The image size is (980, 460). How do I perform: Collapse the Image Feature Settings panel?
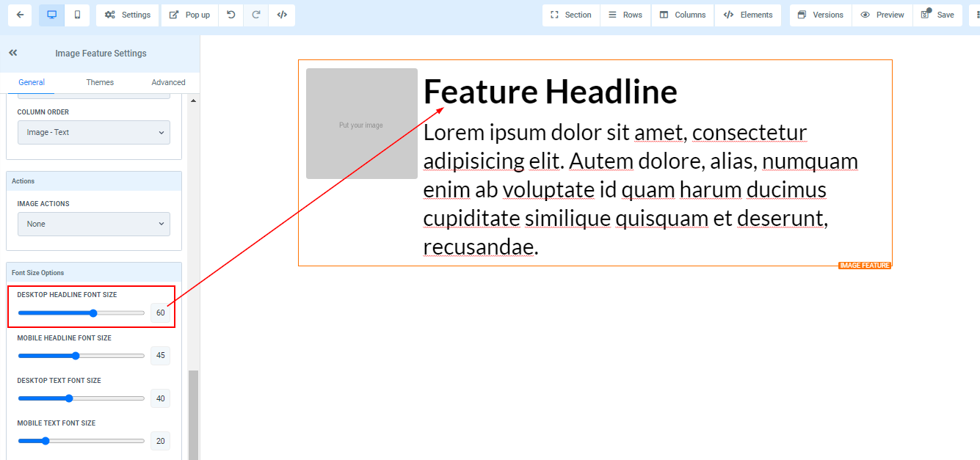click(x=12, y=53)
